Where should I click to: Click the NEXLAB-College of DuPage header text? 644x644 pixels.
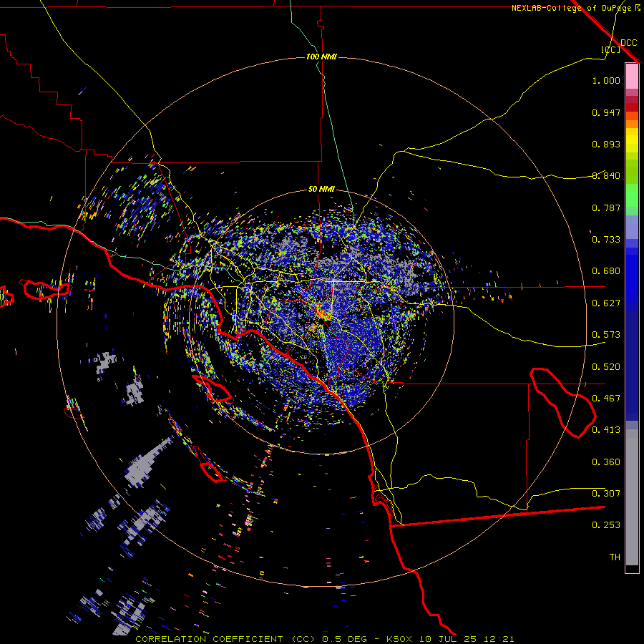[x=571, y=8]
